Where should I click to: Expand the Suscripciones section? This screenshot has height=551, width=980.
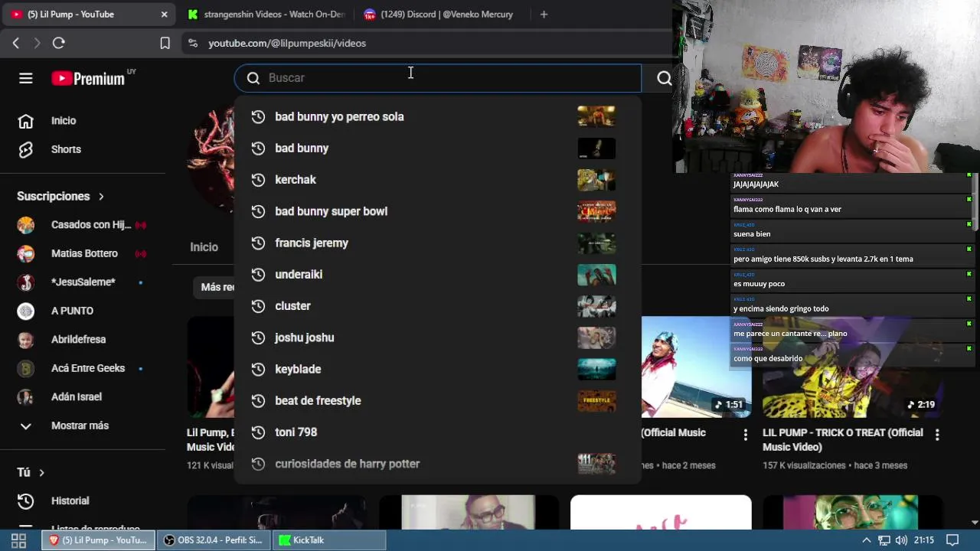[x=60, y=197]
